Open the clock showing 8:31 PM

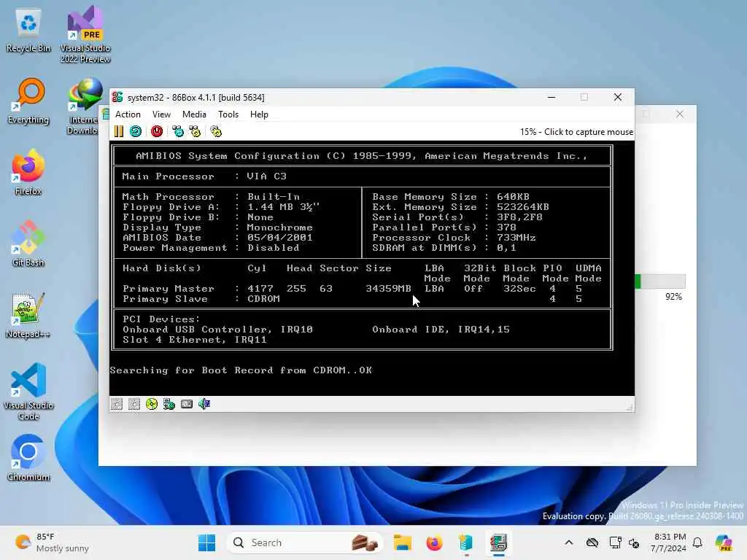670,542
